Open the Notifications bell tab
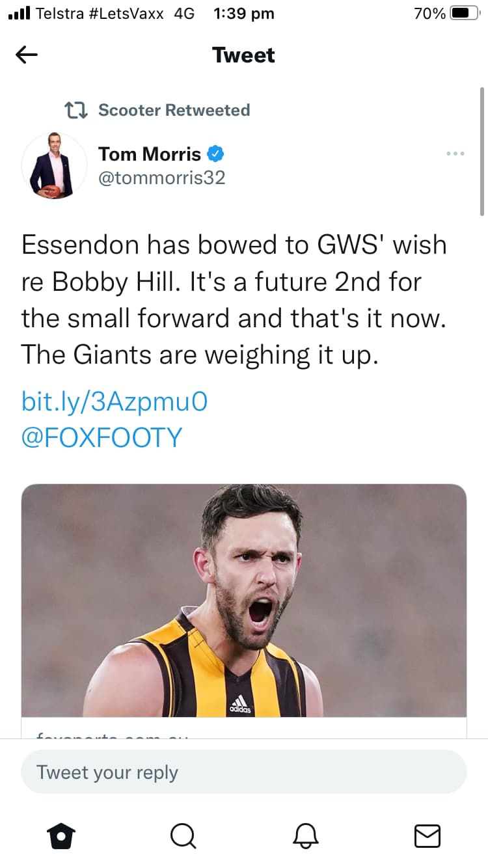 coord(305,835)
